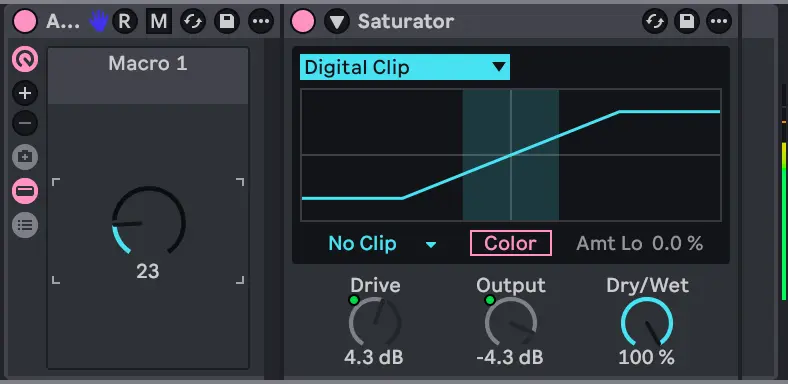The height and width of the screenshot is (384, 788).
Task: Click the Drive knob
Action: click(x=375, y=322)
